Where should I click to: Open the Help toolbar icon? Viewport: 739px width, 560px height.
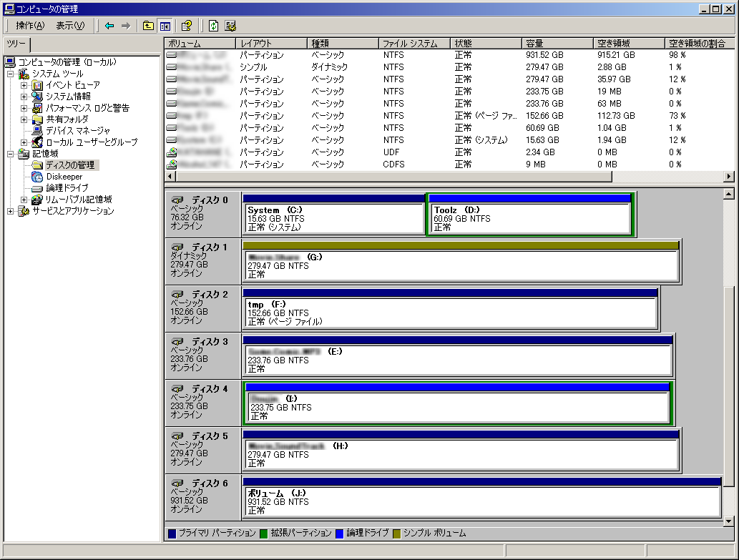click(x=187, y=26)
